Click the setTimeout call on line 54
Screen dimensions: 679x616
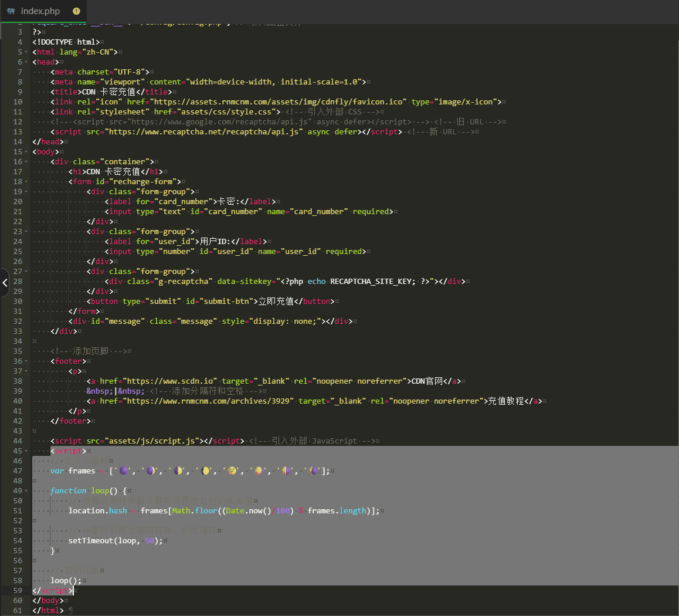click(115, 540)
